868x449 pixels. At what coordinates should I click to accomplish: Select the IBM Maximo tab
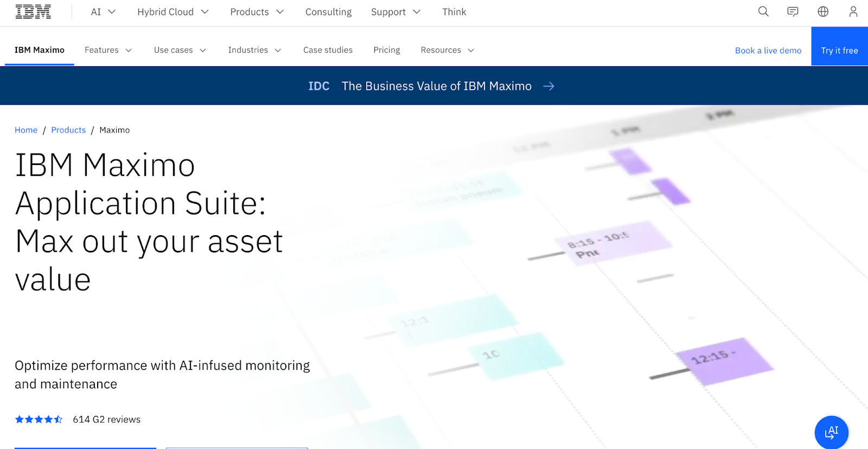tap(40, 50)
